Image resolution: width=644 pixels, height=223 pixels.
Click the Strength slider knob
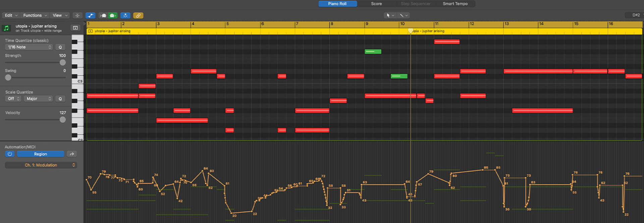(63, 63)
